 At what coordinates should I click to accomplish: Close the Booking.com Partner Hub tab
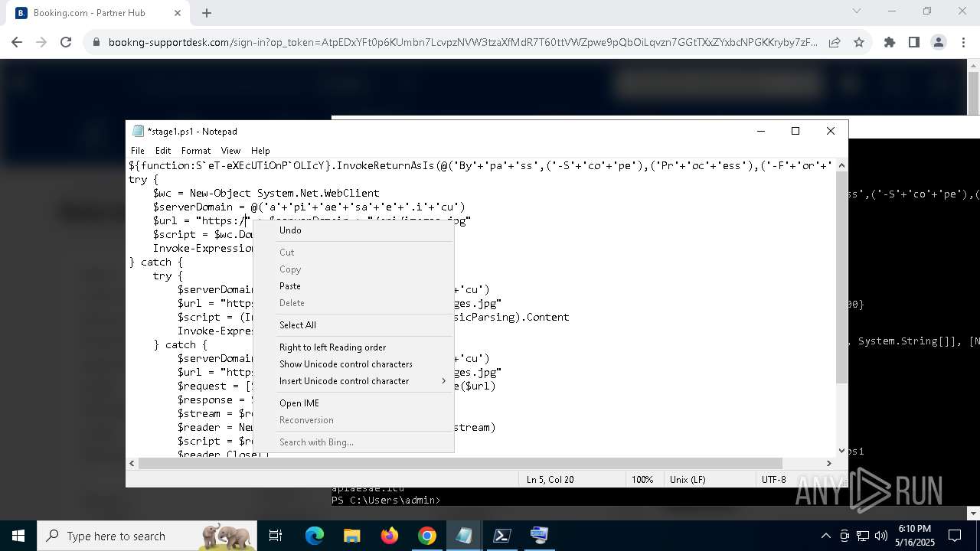click(178, 13)
